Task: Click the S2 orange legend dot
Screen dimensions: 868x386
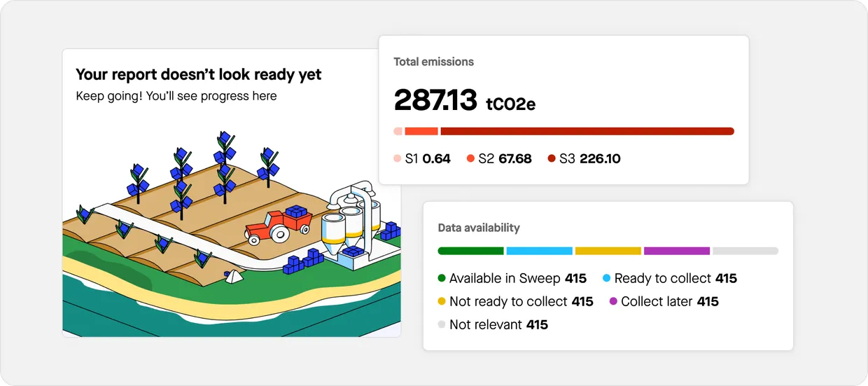Action: pyautogui.click(x=471, y=159)
